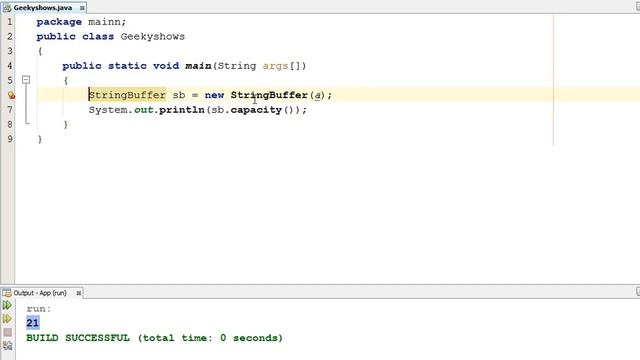The image size is (640, 360).
Task: Click line number 9 in the gutter
Action: tap(10, 139)
